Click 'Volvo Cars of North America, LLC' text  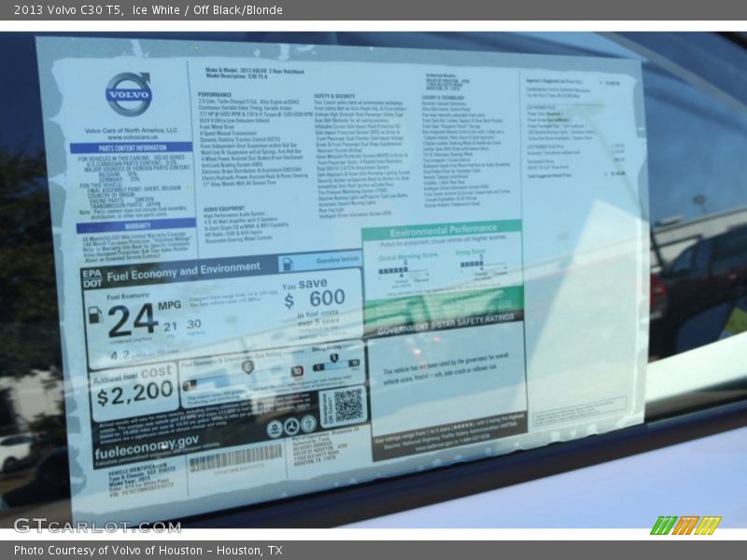pyautogui.click(x=131, y=130)
